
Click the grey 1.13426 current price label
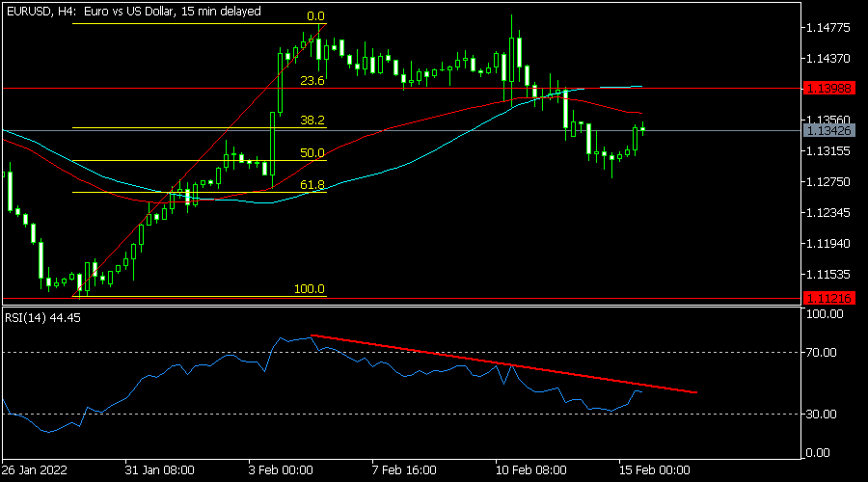[828, 130]
